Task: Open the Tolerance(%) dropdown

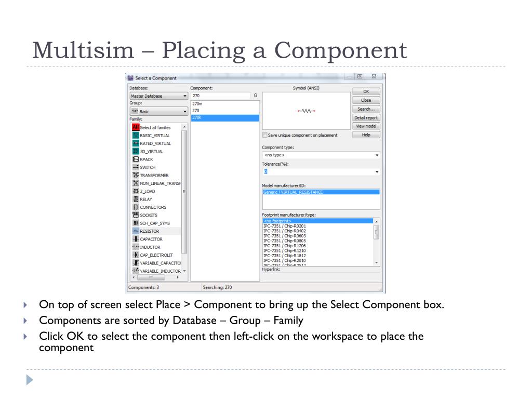Action: (x=321, y=171)
